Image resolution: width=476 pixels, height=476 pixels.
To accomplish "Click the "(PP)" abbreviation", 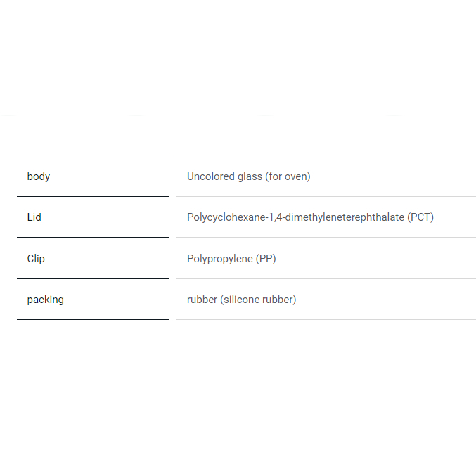I will click(266, 259).
